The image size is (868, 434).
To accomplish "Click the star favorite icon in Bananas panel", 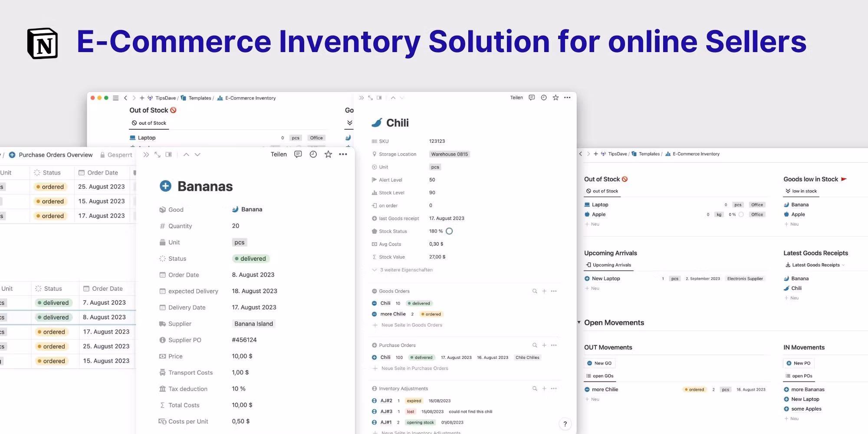I will (328, 155).
